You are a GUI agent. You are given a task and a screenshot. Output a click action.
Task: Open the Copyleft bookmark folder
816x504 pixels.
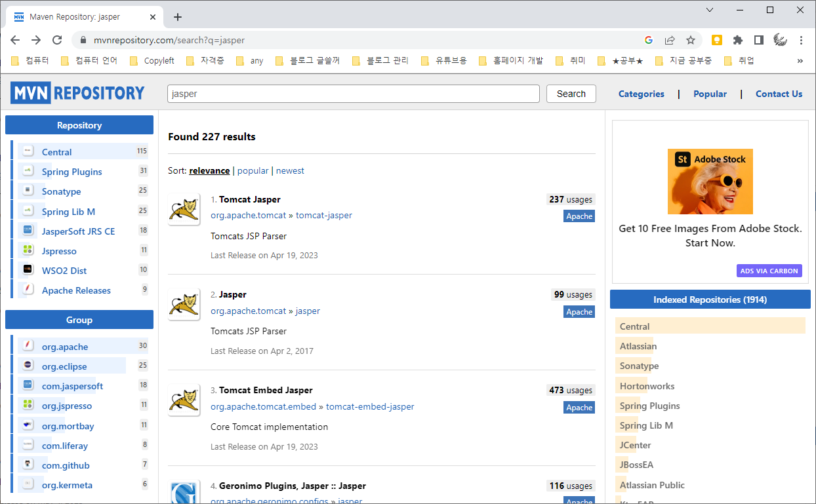(152, 60)
